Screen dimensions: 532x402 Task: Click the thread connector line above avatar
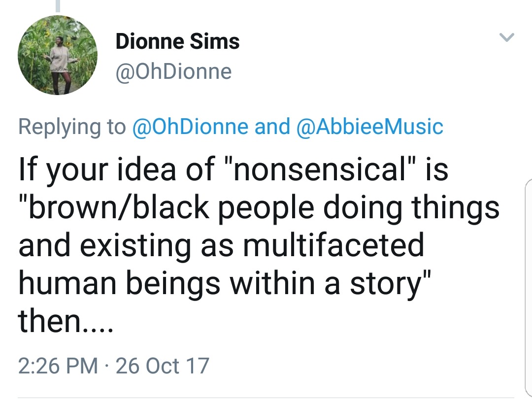(58, 6)
